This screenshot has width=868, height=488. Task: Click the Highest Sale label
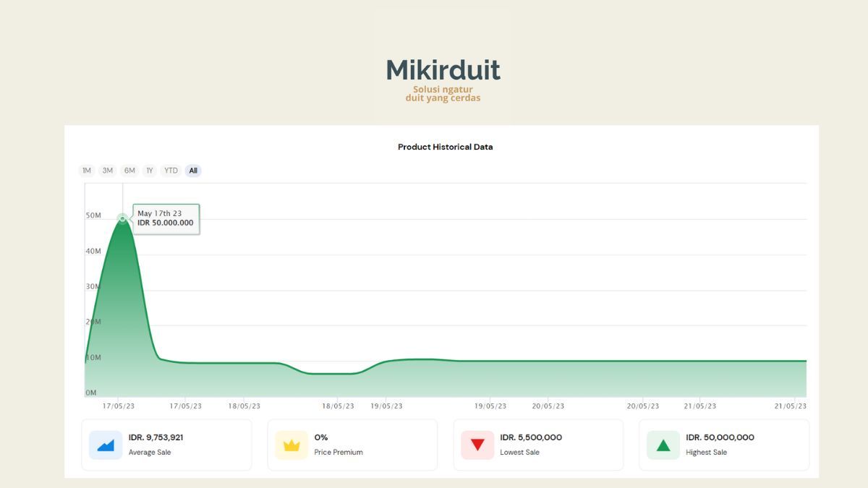[x=707, y=453]
